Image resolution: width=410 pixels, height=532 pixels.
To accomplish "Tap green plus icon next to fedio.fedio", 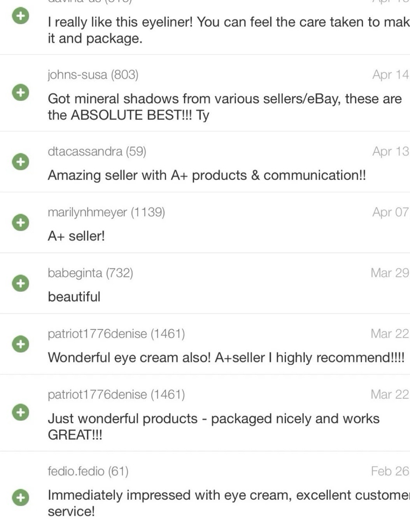I will tap(20, 497).
